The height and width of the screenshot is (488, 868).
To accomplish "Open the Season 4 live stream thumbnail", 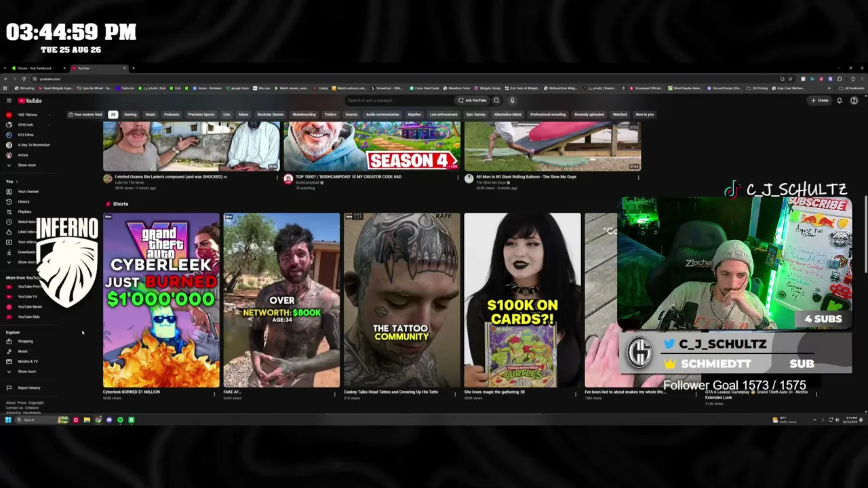I will (x=372, y=147).
